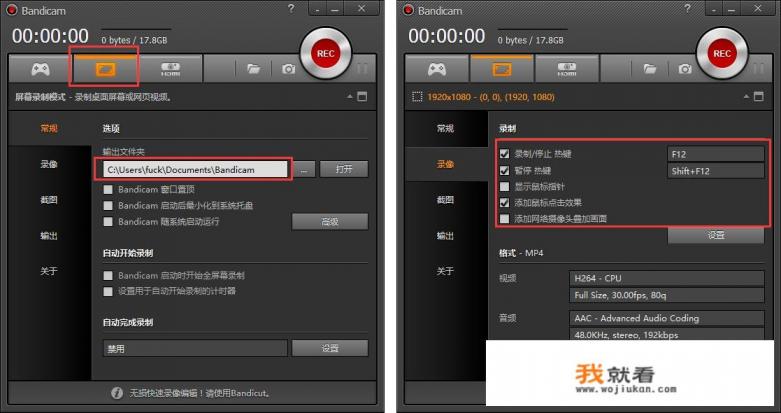
Task: Click Shift+F12 pause hotkey field
Action: pos(715,171)
